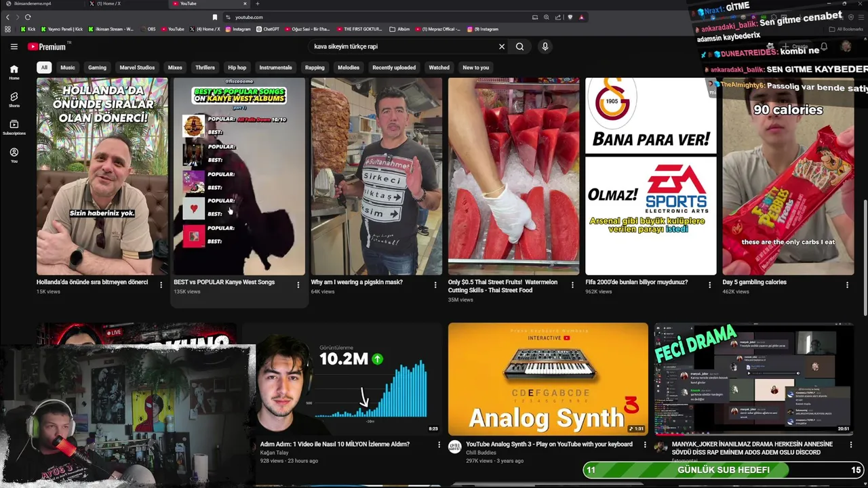The height and width of the screenshot is (488, 868).
Task: Open options for Thai Street Fruits short
Action: [572, 285]
